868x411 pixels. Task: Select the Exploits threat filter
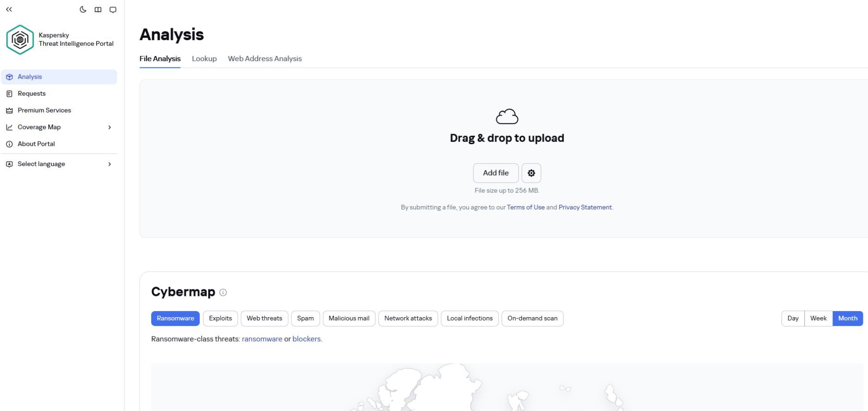click(220, 318)
